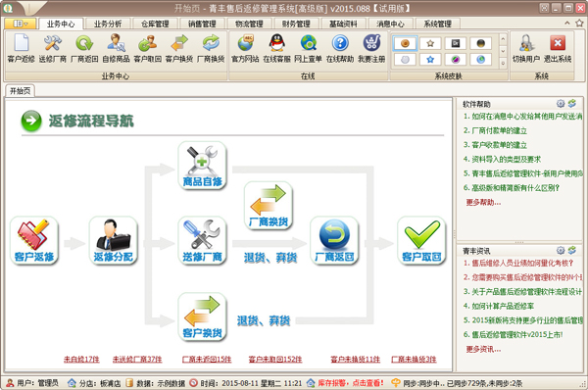Image resolution: width=588 pixels, height=390 pixels.
Task: Open 送修厂商 step in flow chart
Action: (x=203, y=240)
